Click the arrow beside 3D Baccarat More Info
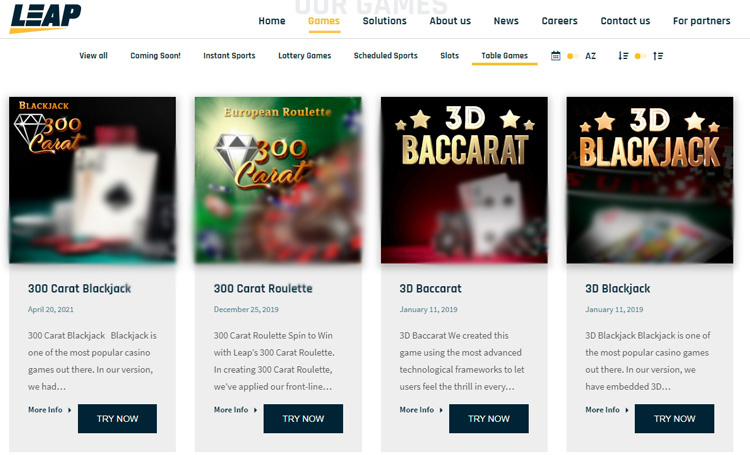Viewport: 750px width, 455px height. click(441, 410)
